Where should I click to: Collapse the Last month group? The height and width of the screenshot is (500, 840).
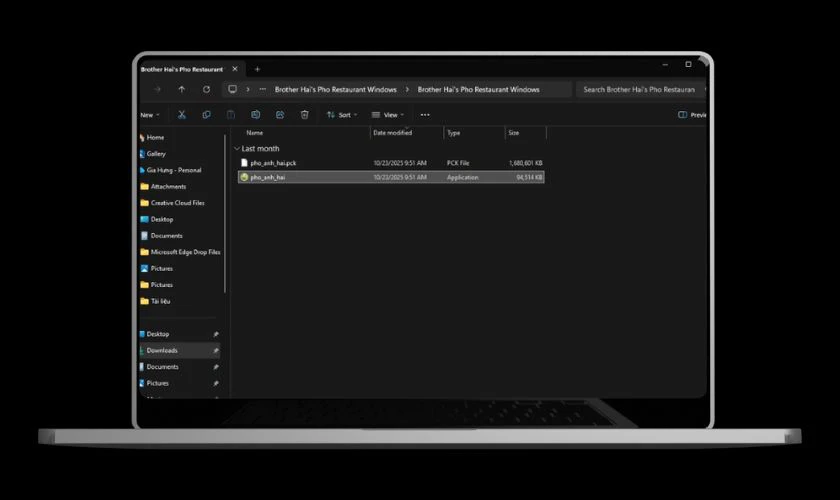coord(237,149)
